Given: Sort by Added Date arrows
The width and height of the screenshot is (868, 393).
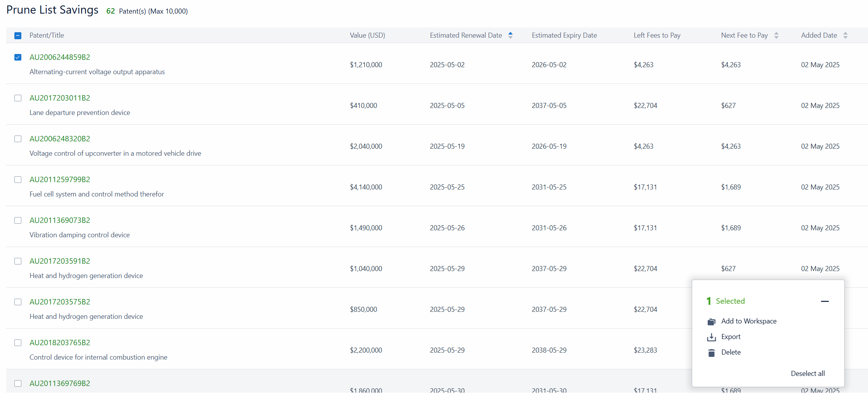Looking at the screenshot, I should [845, 35].
